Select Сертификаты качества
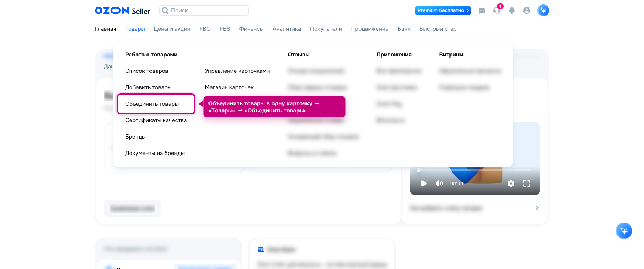This screenshot has width=644, height=269. (156, 120)
